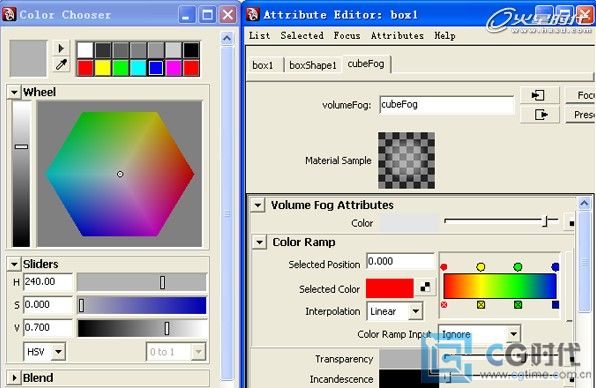Image resolution: width=596 pixels, height=388 pixels.
Task: Click the hue slider handle
Action: coord(162,282)
